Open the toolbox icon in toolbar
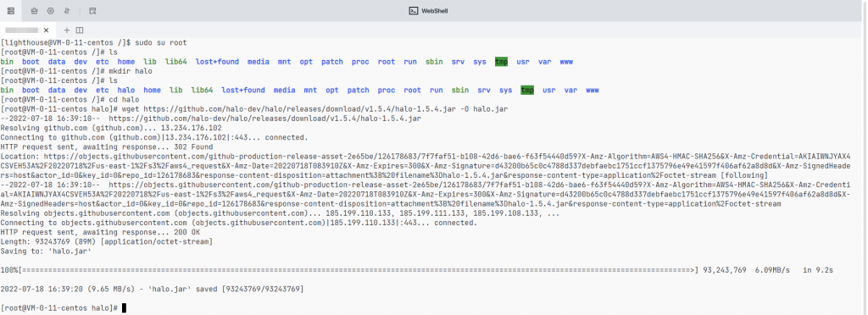The height and width of the screenshot is (315, 868). click(x=34, y=10)
